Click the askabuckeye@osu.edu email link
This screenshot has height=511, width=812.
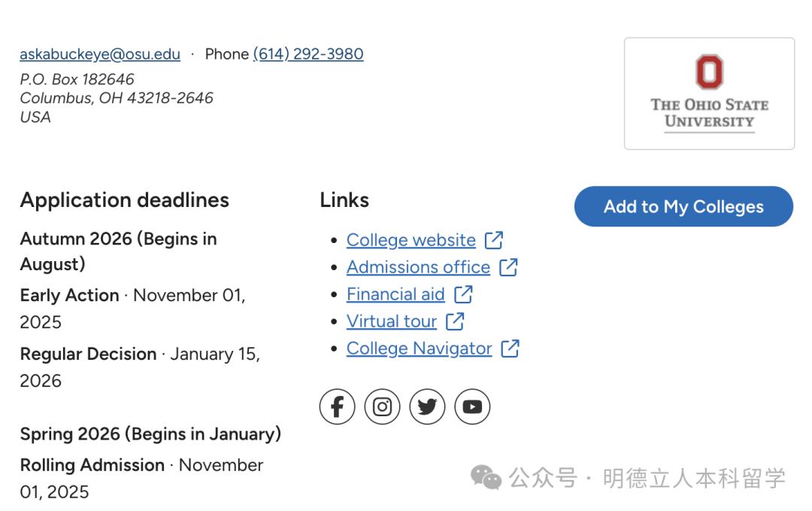tap(100, 54)
